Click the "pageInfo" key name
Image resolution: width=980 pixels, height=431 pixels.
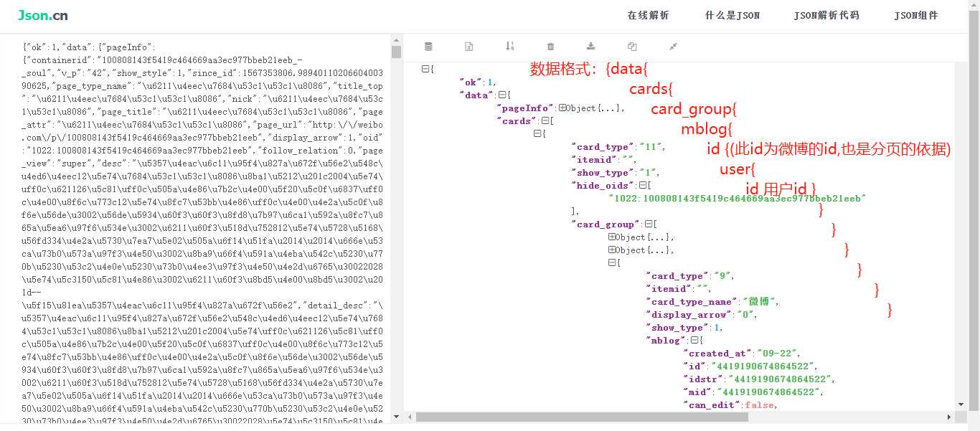(525, 108)
